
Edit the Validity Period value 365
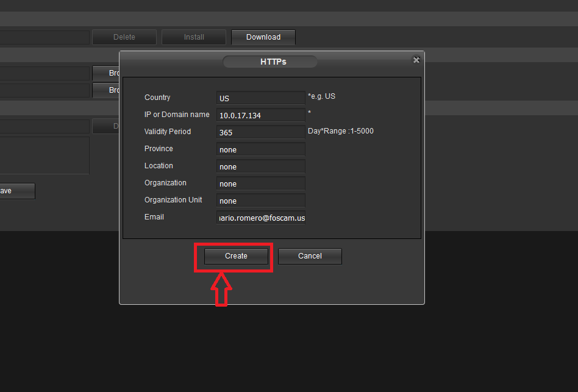(x=260, y=132)
